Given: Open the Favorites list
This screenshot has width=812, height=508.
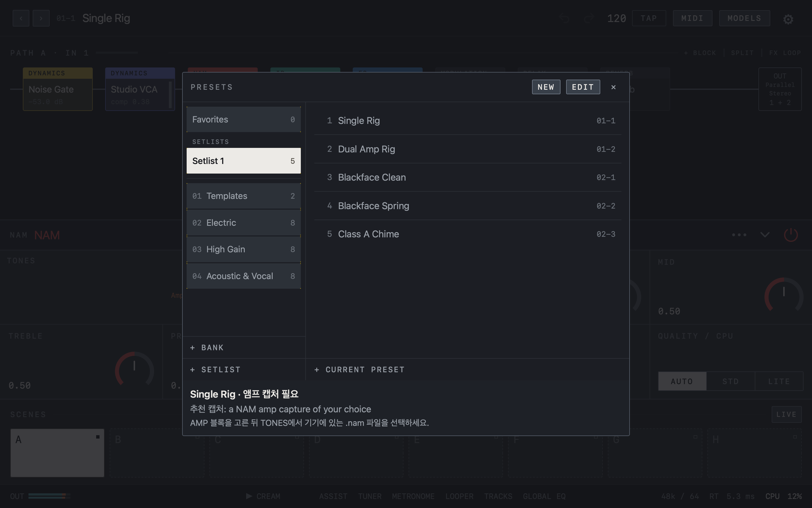Looking at the screenshot, I should [244, 119].
